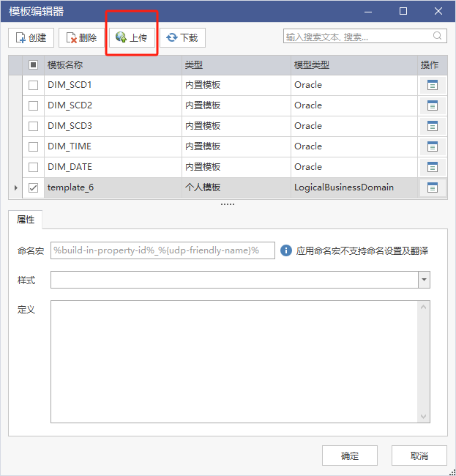Select the DIM_SCD3 template name cell

(113, 126)
